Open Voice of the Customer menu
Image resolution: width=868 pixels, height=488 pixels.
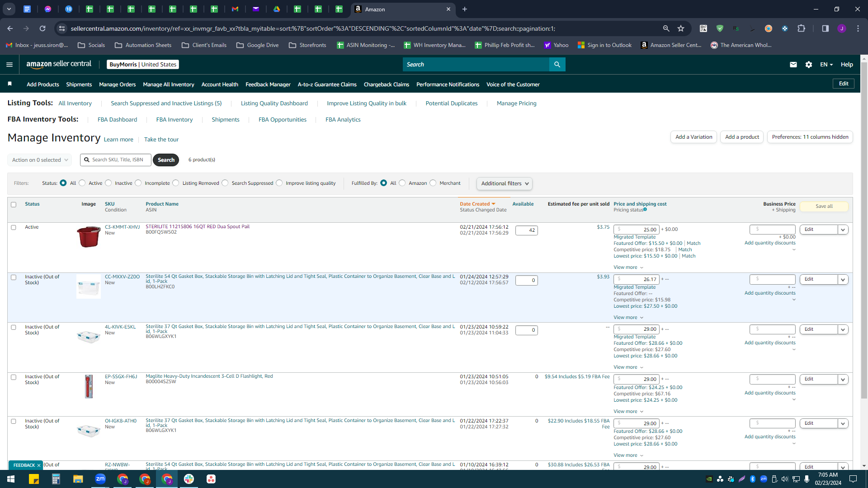tap(513, 84)
